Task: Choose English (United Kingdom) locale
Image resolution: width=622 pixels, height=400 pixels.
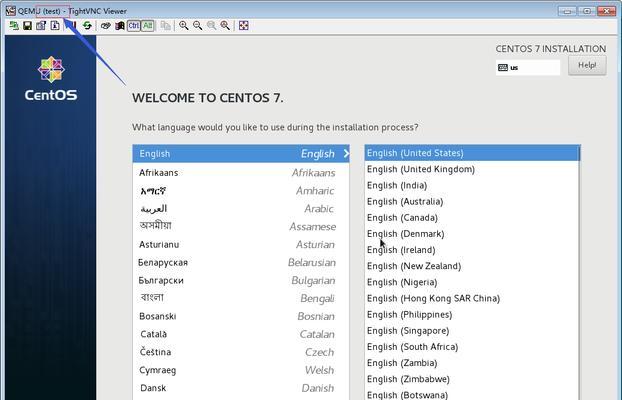Action: pyautogui.click(x=472, y=169)
